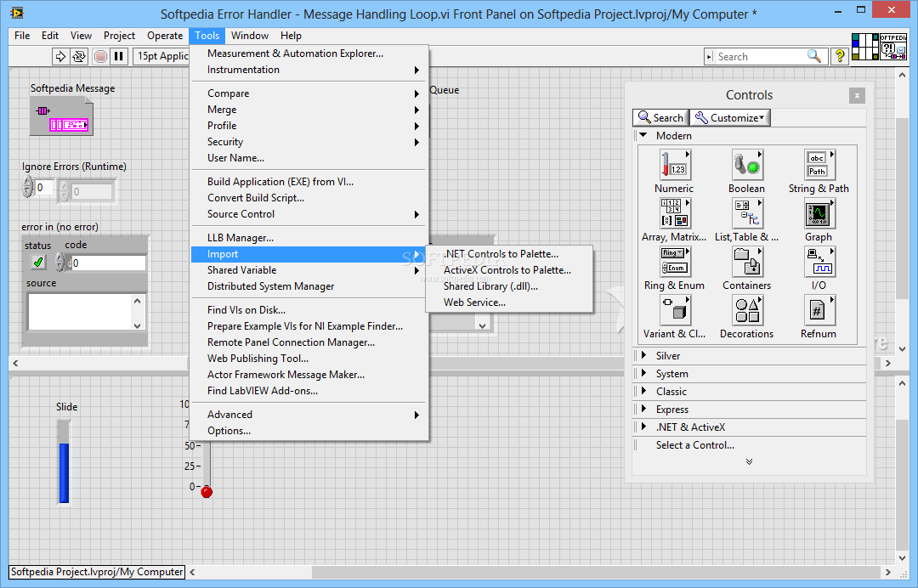Screen dimensions: 918x588
Task: Open the Variant & Class palette icon
Action: point(674,310)
